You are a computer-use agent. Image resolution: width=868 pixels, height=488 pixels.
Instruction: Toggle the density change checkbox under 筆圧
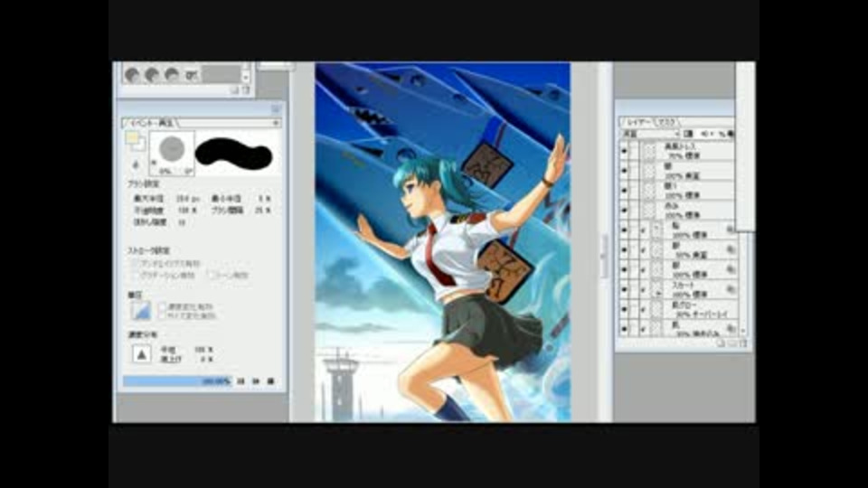(162, 306)
